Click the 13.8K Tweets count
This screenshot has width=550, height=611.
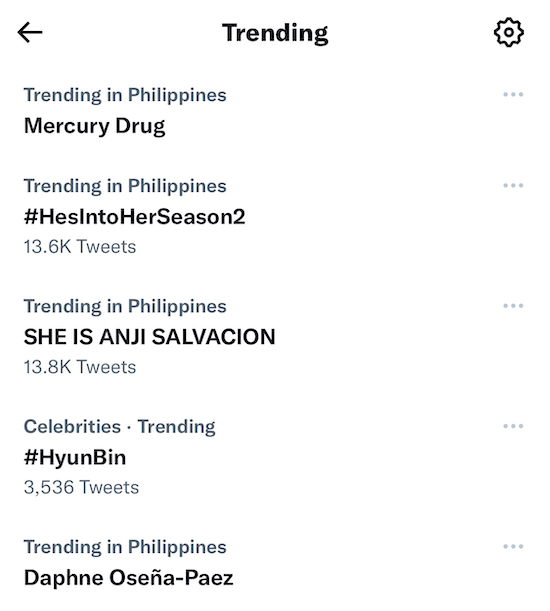click(x=80, y=367)
